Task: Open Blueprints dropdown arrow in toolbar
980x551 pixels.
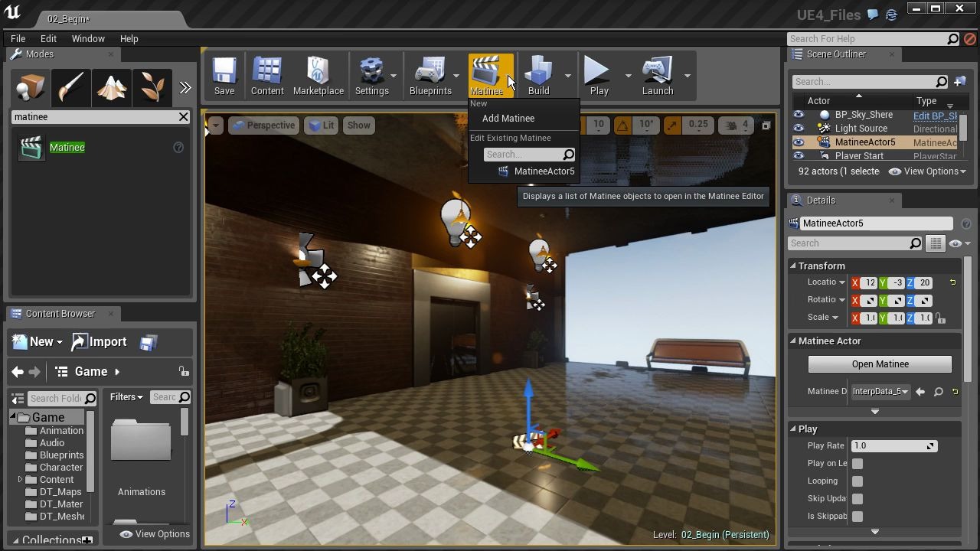Action: tap(456, 76)
